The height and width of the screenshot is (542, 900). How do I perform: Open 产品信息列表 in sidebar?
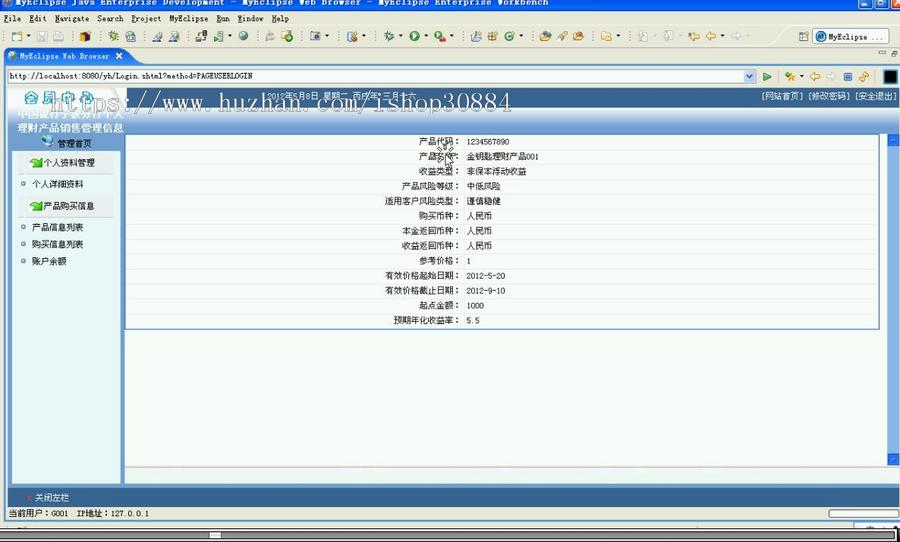click(x=57, y=227)
